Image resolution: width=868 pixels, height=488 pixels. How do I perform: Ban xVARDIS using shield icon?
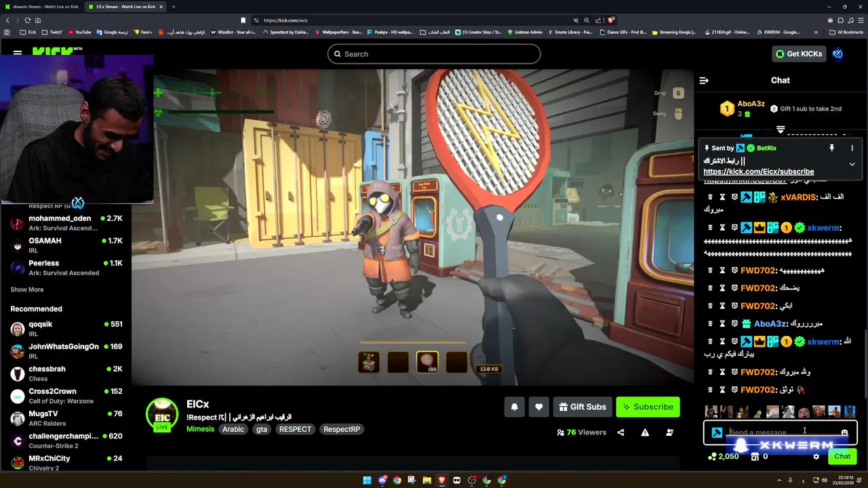734,197
